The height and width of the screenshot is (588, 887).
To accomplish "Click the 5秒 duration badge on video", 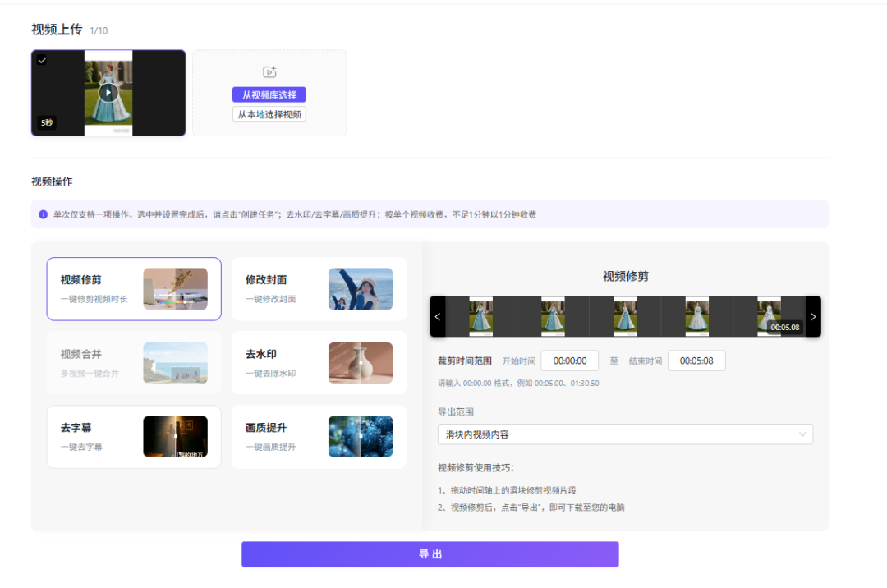I will (47, 122).
